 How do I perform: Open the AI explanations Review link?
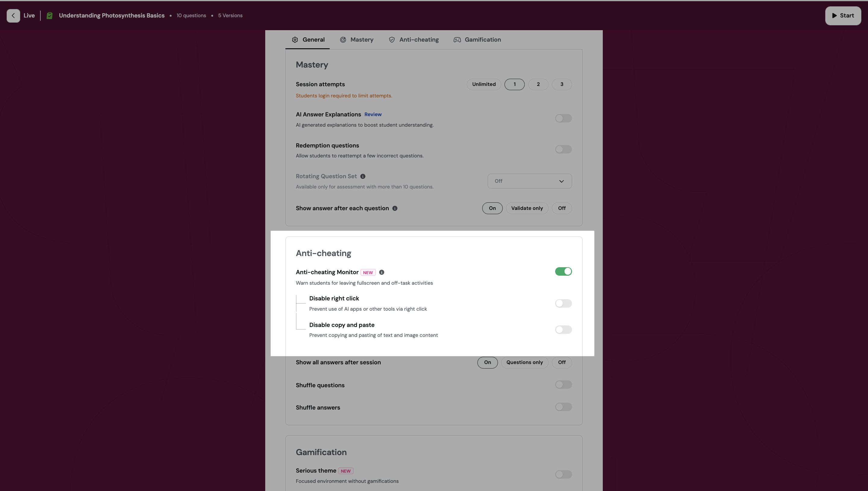373,115
